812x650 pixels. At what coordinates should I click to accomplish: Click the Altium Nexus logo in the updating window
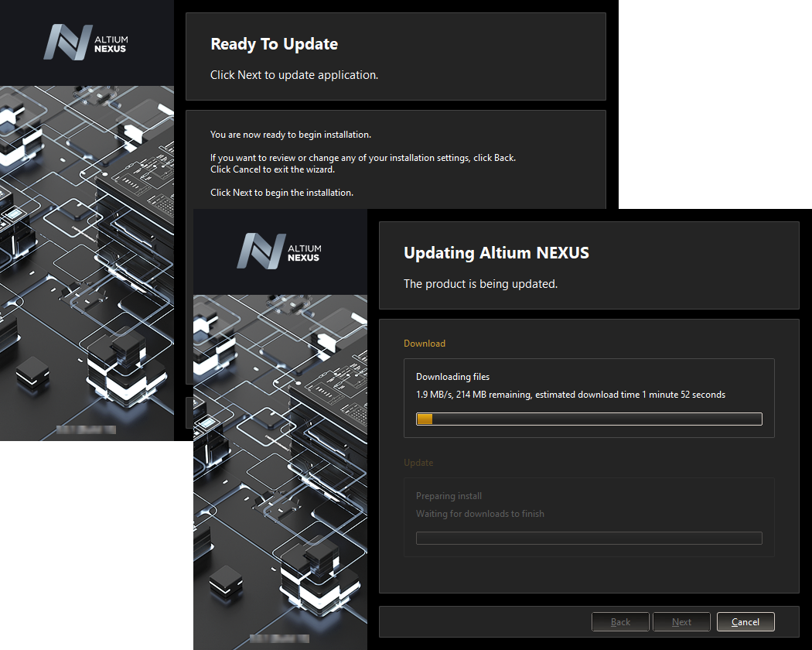point(279,251)
